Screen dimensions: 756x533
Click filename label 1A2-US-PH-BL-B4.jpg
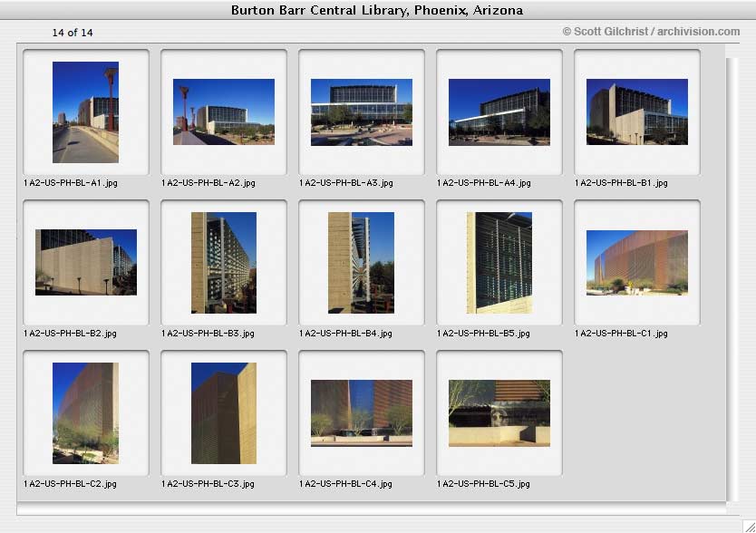coord(345,334)
